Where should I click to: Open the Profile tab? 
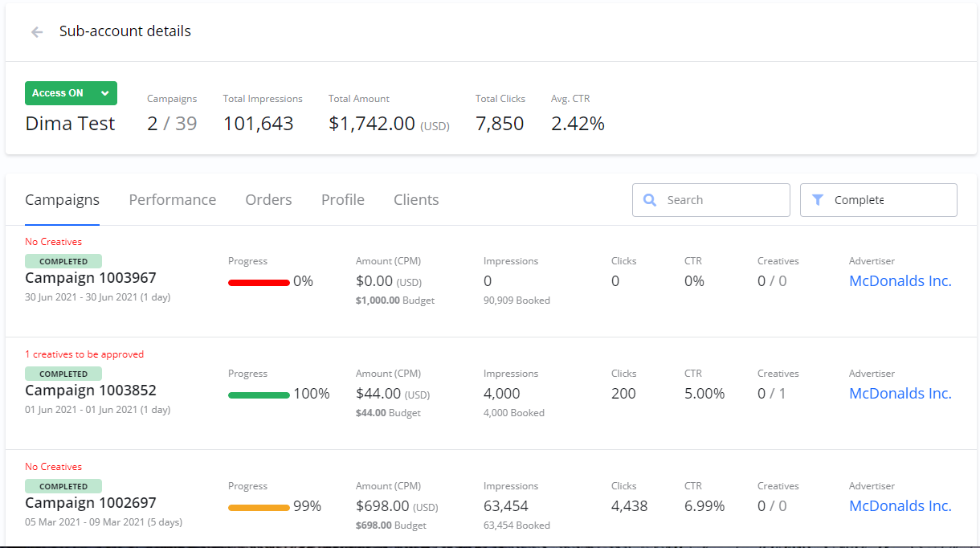(343, 200)
